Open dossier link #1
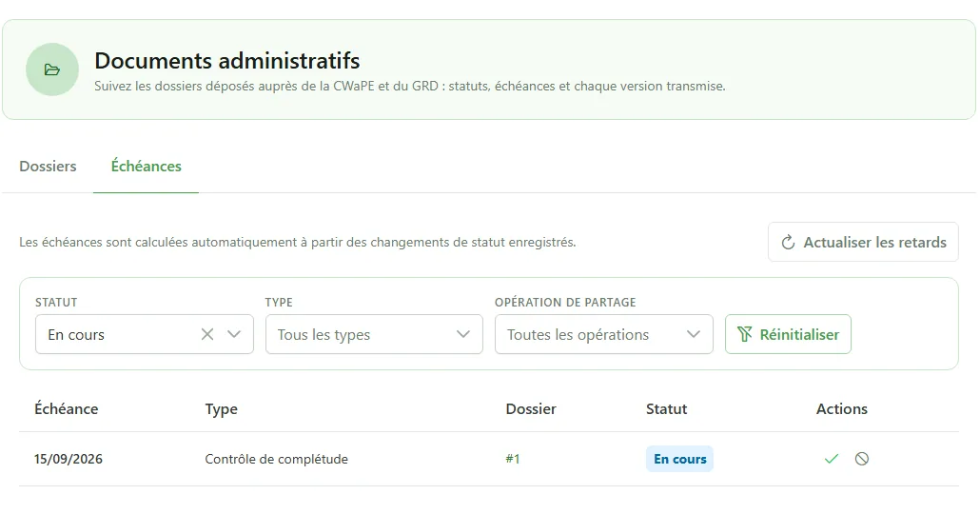This screenshot has width=980, height=514. pyautogui.click(x=513, y=459)
